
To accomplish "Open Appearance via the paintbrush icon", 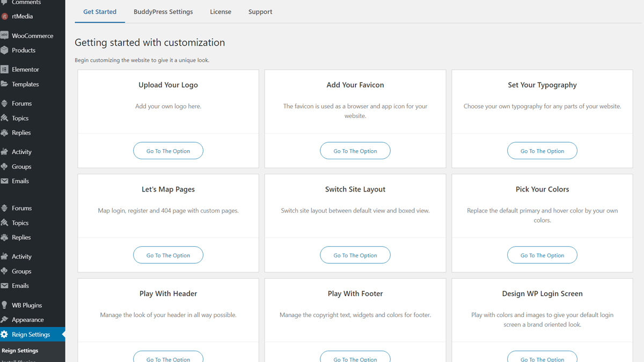I will click(5, 320).
